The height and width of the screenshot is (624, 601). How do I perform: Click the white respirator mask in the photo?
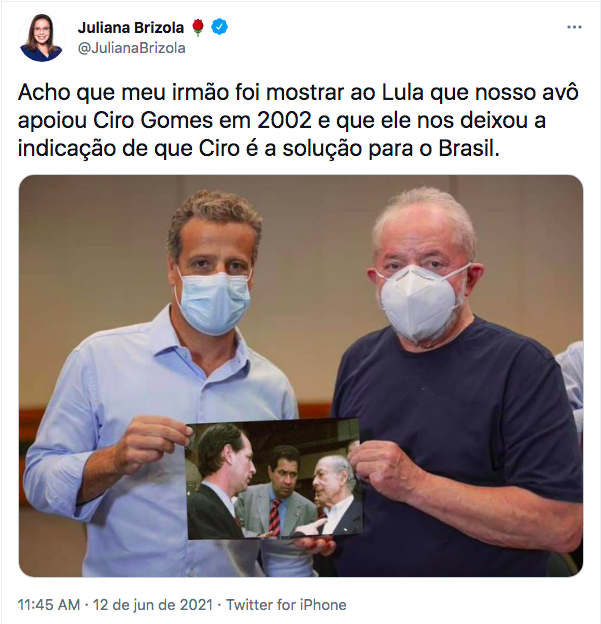click(x=419, y=303)
